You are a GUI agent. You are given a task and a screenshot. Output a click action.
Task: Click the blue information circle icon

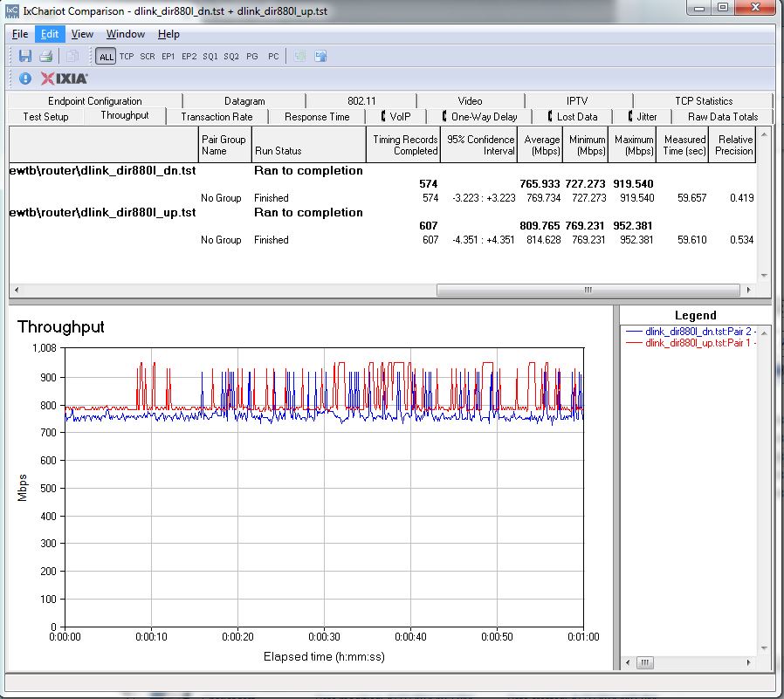click(x=25, y=79)
